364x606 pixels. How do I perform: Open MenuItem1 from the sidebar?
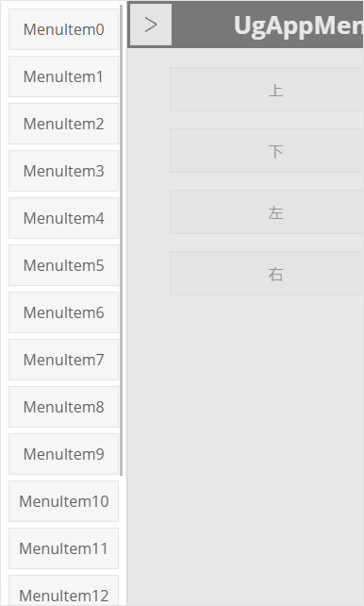[64, 76]
